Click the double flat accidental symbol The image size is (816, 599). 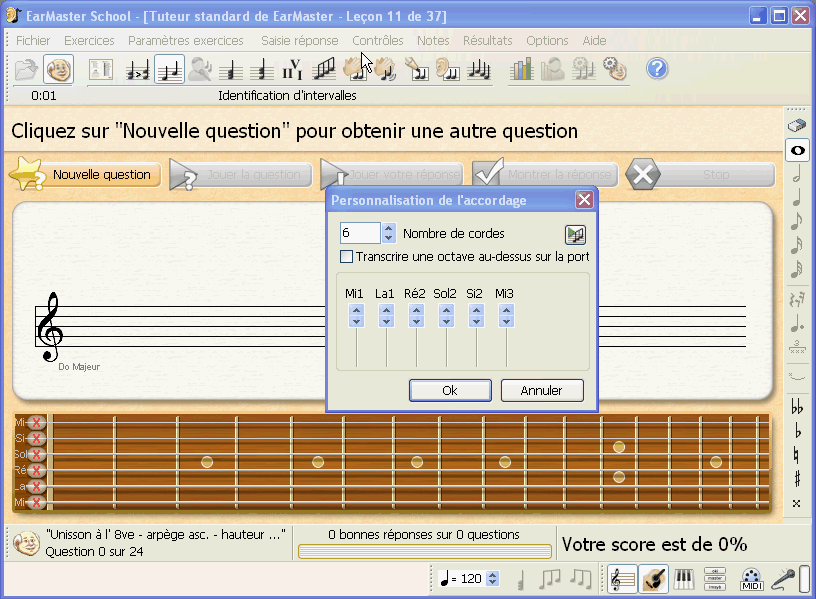pyautogui.click(x=797, y=406)
